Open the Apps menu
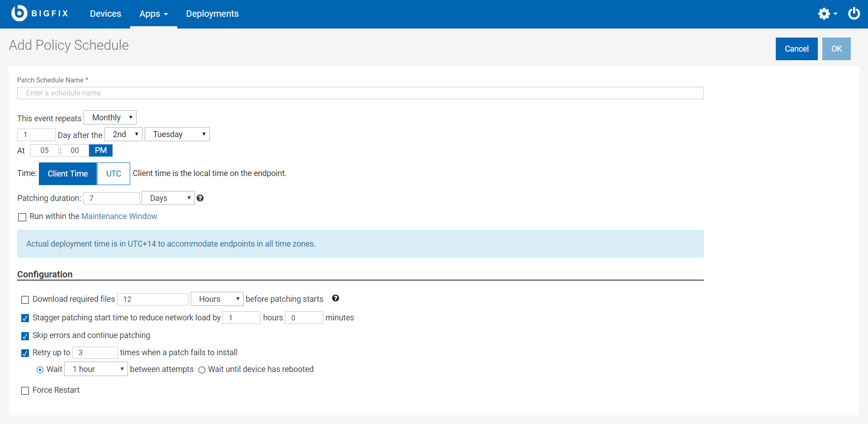The width and height of the screenshot is (868, 424). pyautogui.click(x=153, y=14)
